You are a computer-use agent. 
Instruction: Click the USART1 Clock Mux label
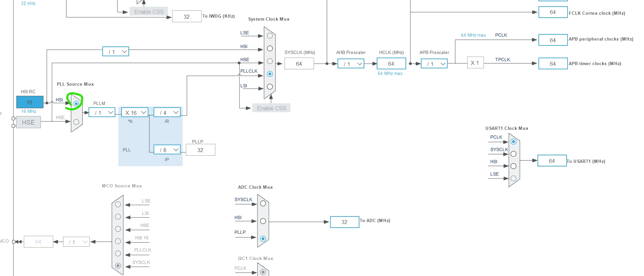507,128
